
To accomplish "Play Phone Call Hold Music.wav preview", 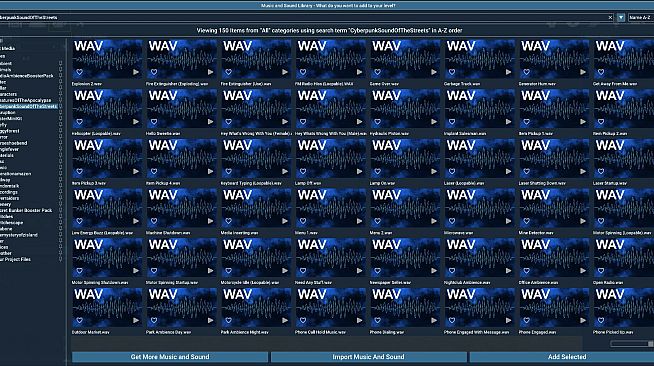I will pos(360,320).
